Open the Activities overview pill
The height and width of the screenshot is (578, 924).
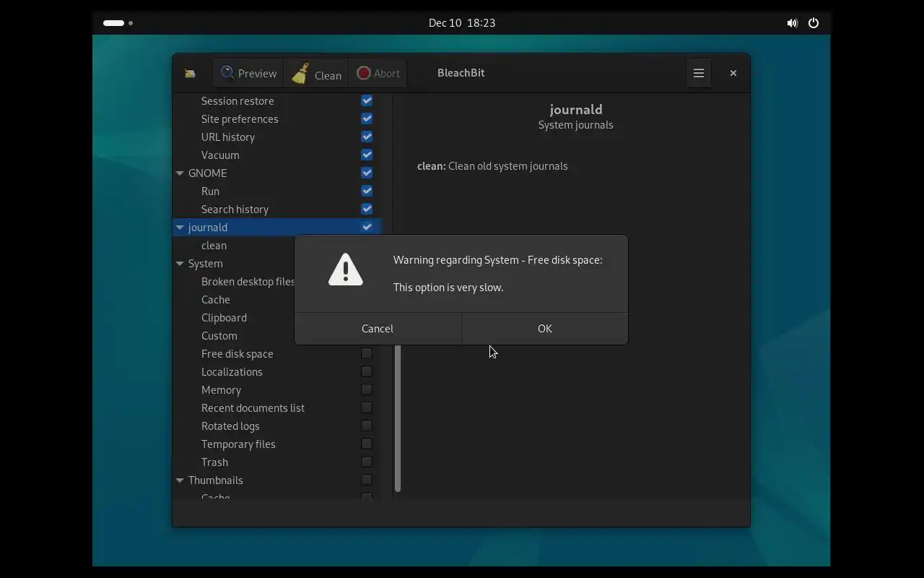click(x=118, y=23)
